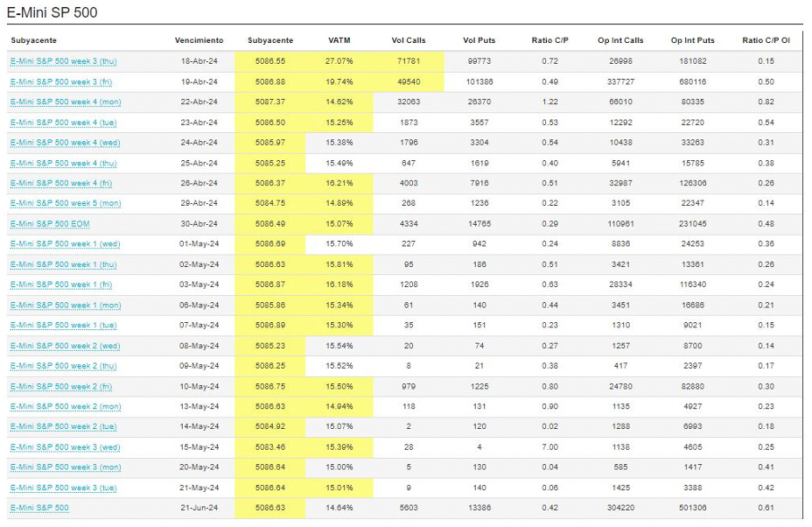Click the Vencimiento column header
This screenshot has width=812, height=527.
199,40
